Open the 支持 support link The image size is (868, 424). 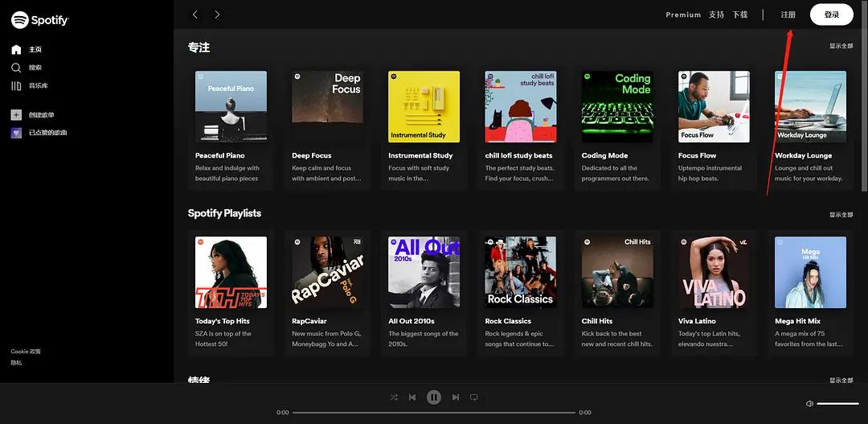tap(716, 15)
